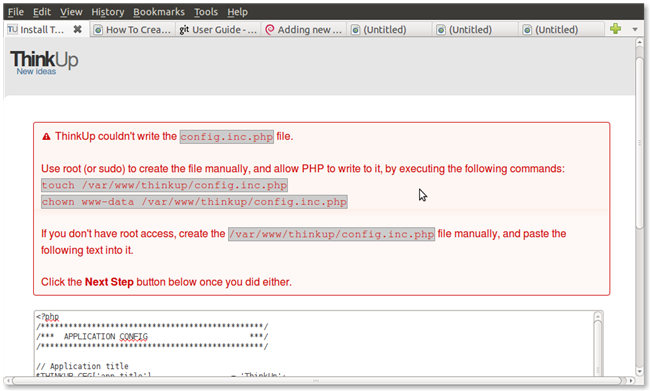650x391 pixels.
Task: Click the page scrollbar down arrow
Action: (x=640, y=371)
